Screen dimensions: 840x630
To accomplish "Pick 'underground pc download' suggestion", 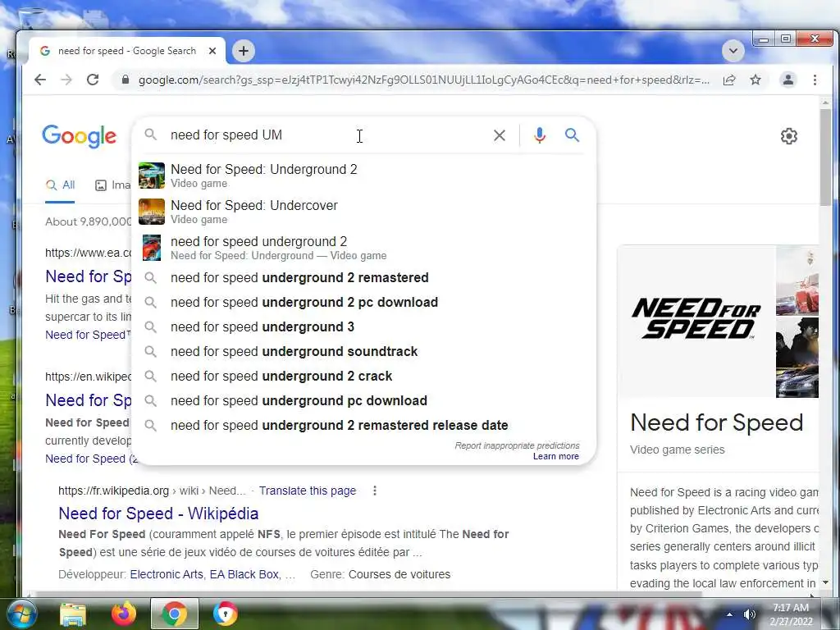I will click(363, 400).
